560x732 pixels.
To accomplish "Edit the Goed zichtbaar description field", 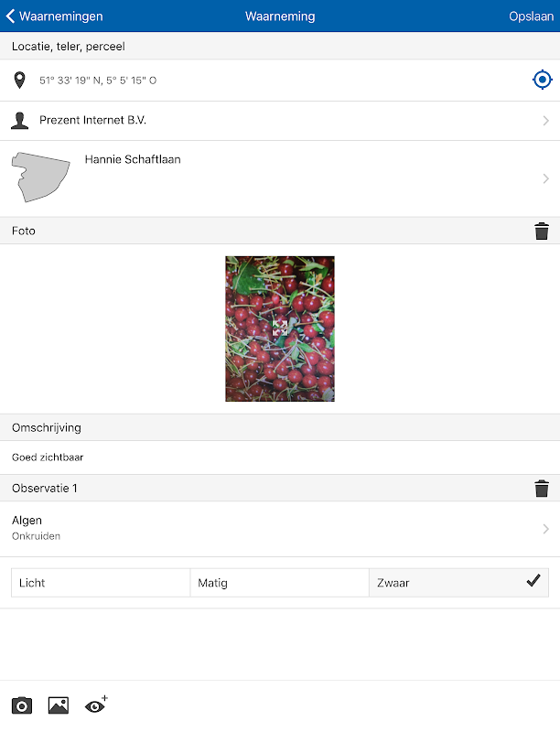I will click(x=280, y=457).
